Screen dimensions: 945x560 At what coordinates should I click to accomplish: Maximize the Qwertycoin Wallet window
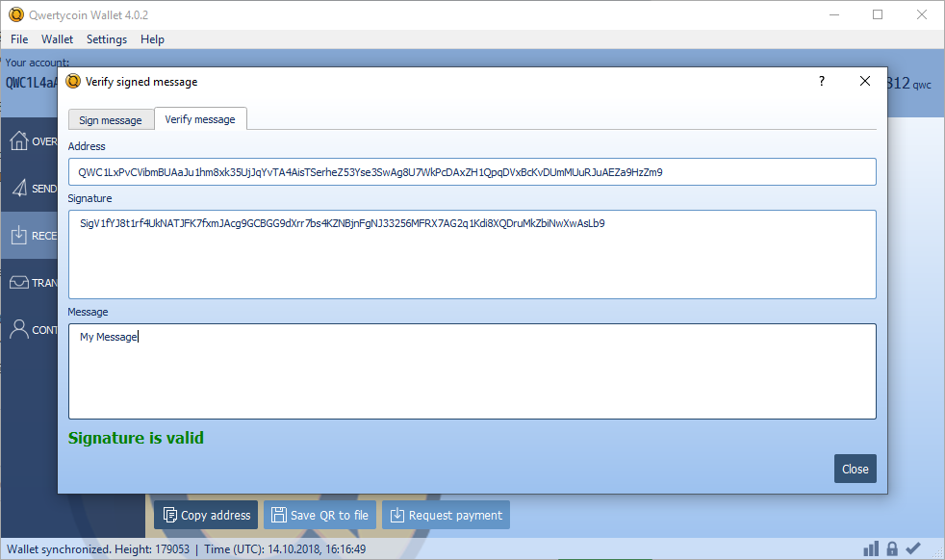coord(878,14)
